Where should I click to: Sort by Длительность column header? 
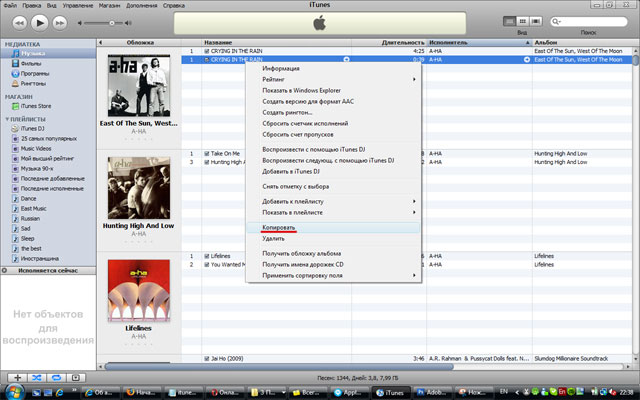pyautogui.click(x=389, y=42)
